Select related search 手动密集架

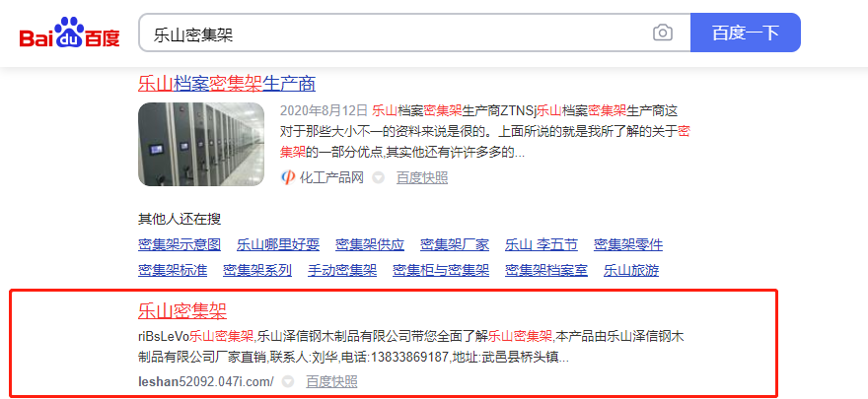click(x=342, y=270)
